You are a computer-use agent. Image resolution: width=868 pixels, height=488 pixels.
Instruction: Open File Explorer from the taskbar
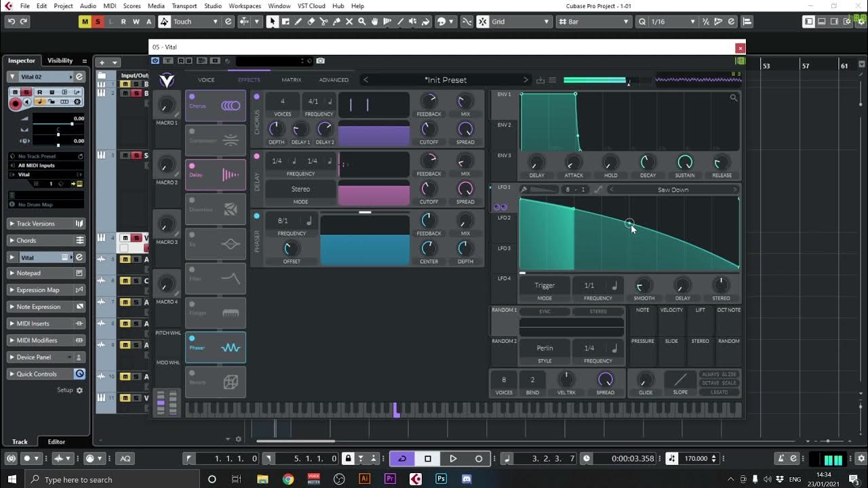[262, 479]
